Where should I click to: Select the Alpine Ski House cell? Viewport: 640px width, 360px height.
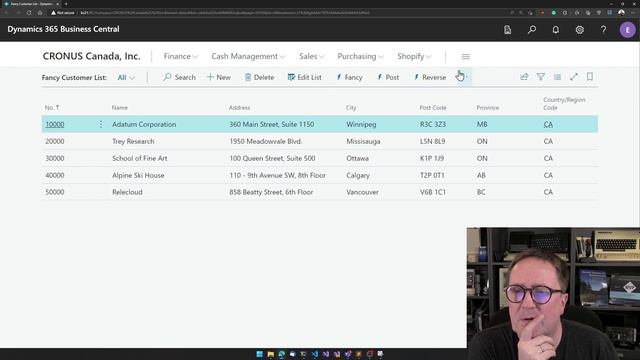coord(138,175)
